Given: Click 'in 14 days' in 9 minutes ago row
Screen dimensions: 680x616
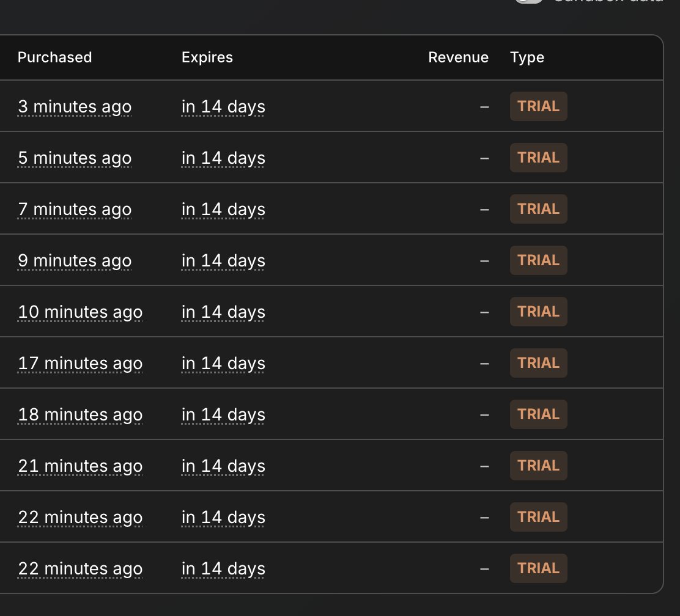Looking at the screenshot, I should point(223,260).
